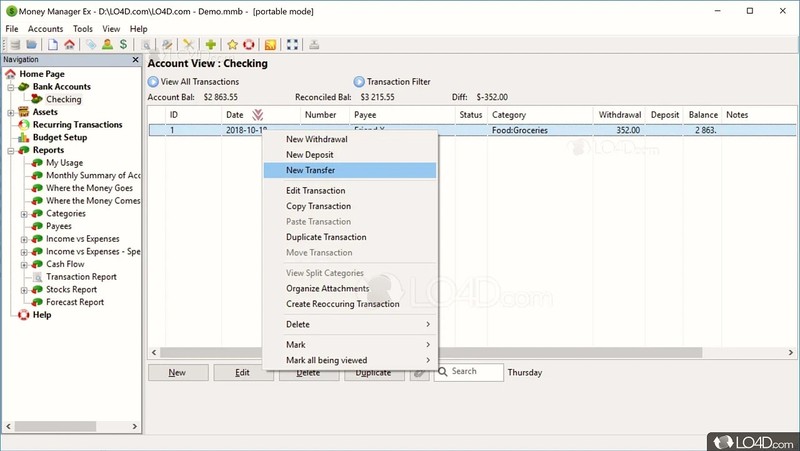The height and width of the screenshot is (451, 800).
Task: Open Recurring Transactions in navigation
Action: [x=78, y=125]
